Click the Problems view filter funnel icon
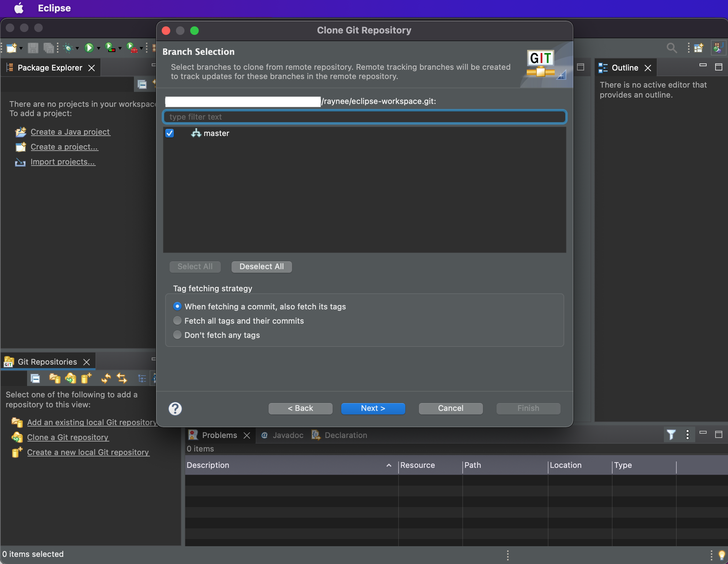 (671, 435)
